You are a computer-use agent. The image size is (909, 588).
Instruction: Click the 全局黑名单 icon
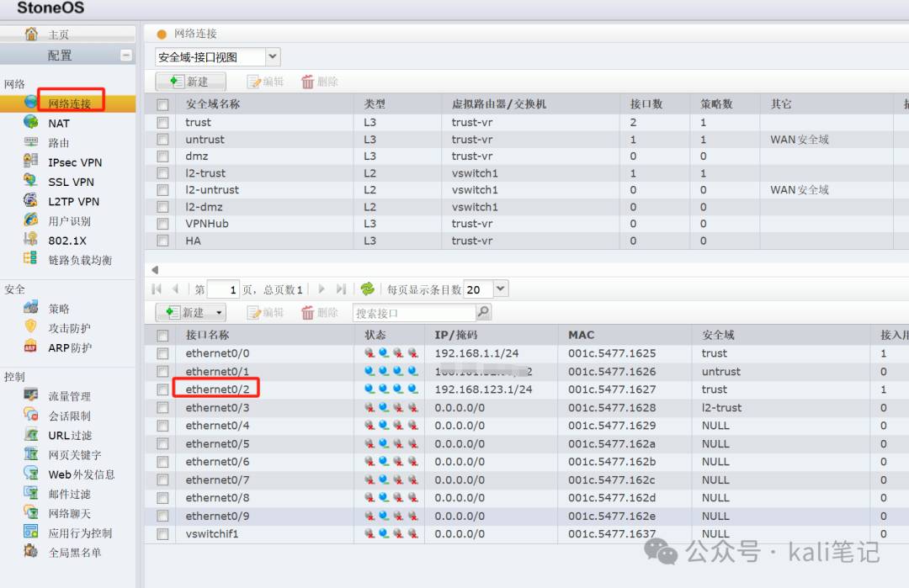[31, 552]
